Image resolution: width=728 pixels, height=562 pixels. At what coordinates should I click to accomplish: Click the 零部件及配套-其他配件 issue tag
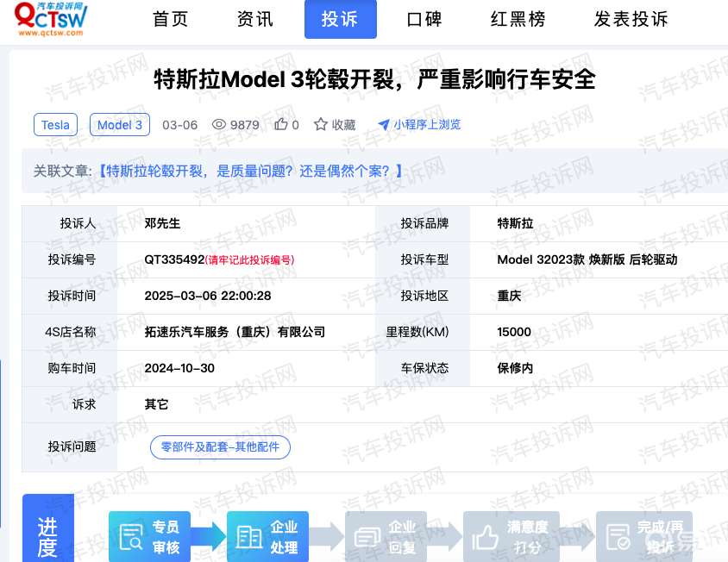(220, 446)
